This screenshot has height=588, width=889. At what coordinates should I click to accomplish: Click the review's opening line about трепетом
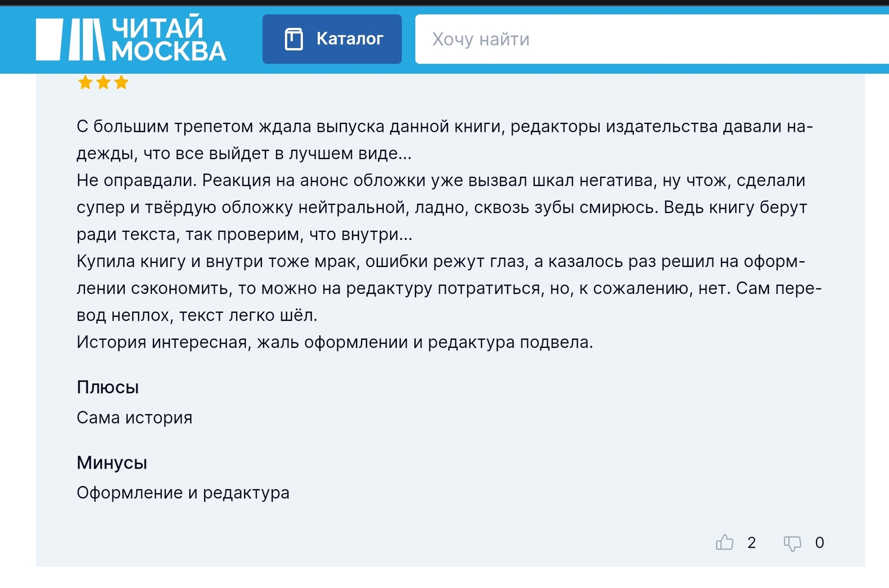[444, 126]
